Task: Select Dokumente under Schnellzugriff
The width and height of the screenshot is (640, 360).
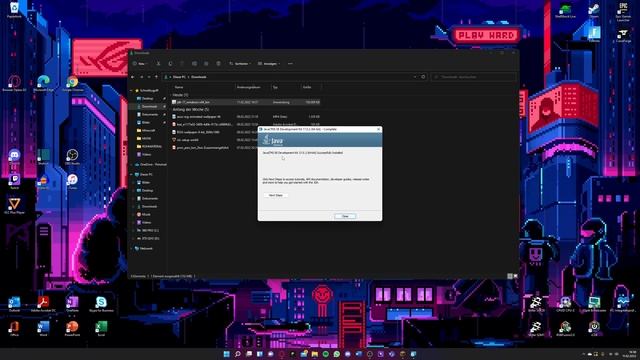Action: [x=150, y=114]
